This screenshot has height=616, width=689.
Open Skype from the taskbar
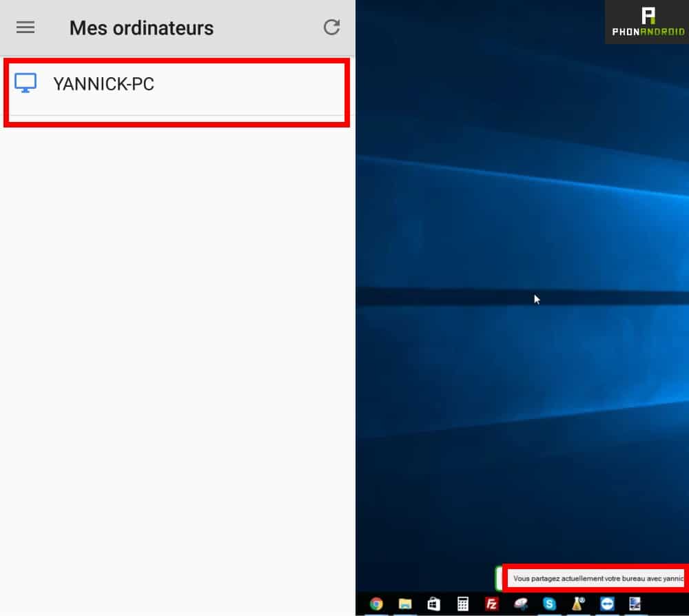click(549, 604)
